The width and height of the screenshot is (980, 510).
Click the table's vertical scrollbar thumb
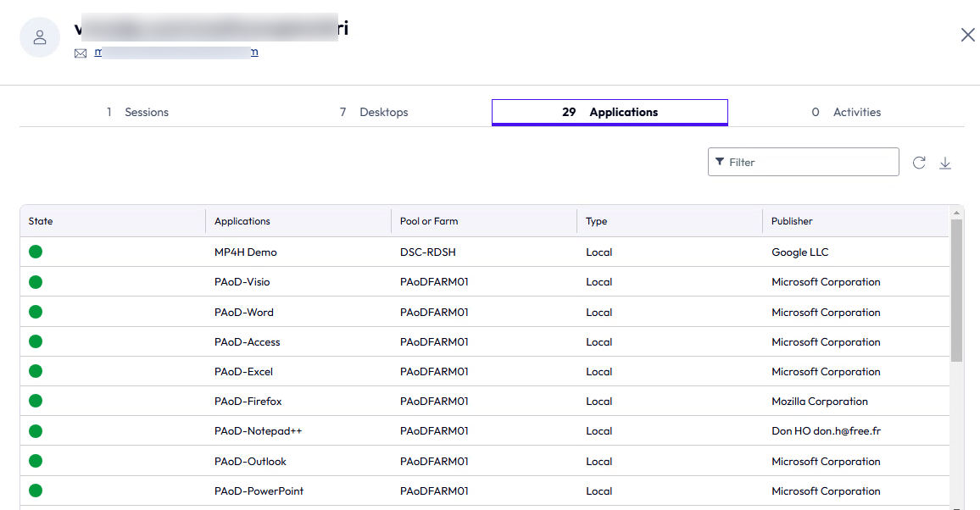(956, 290)
